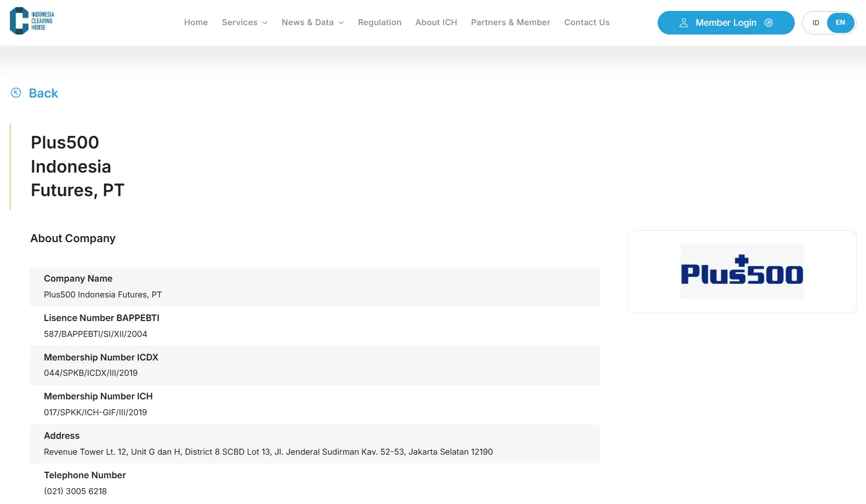Open the About ICH page
Screen dimensions: 866x504
(436, 22)
